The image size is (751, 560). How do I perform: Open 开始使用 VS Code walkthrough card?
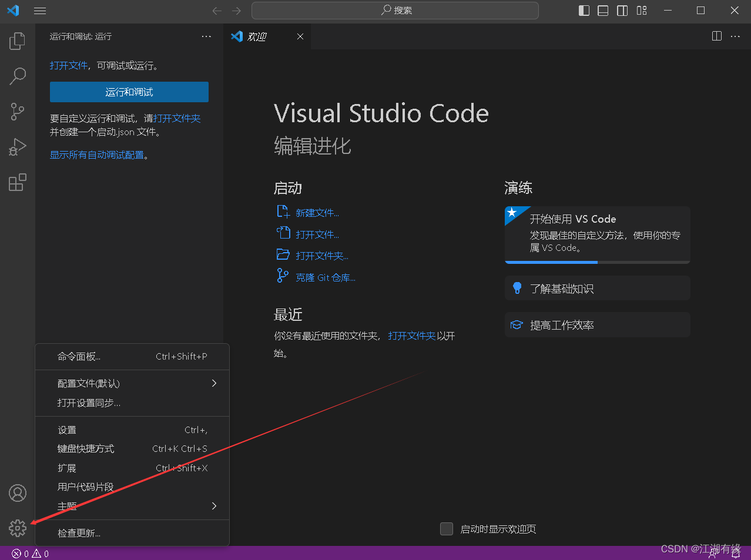click(597, 235)
